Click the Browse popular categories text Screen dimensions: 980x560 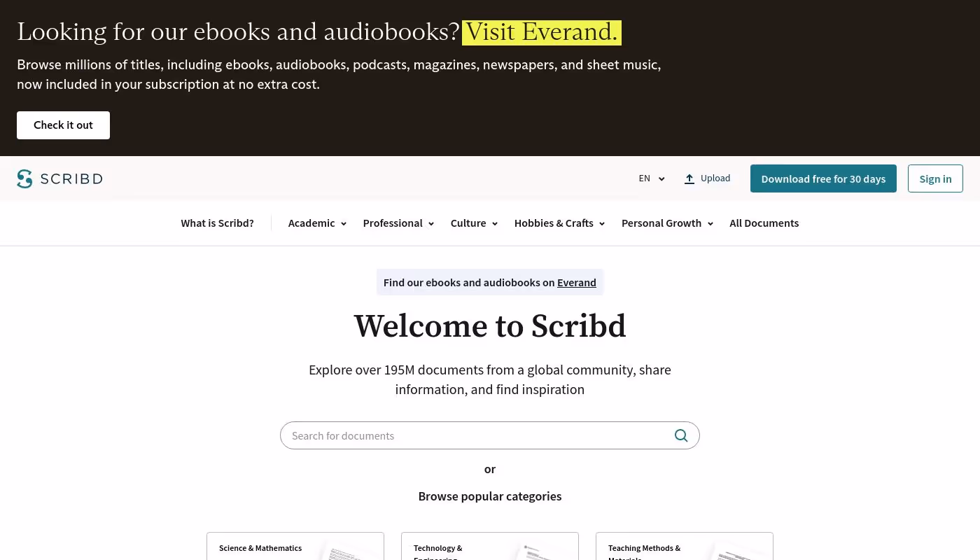click(490, 496)
